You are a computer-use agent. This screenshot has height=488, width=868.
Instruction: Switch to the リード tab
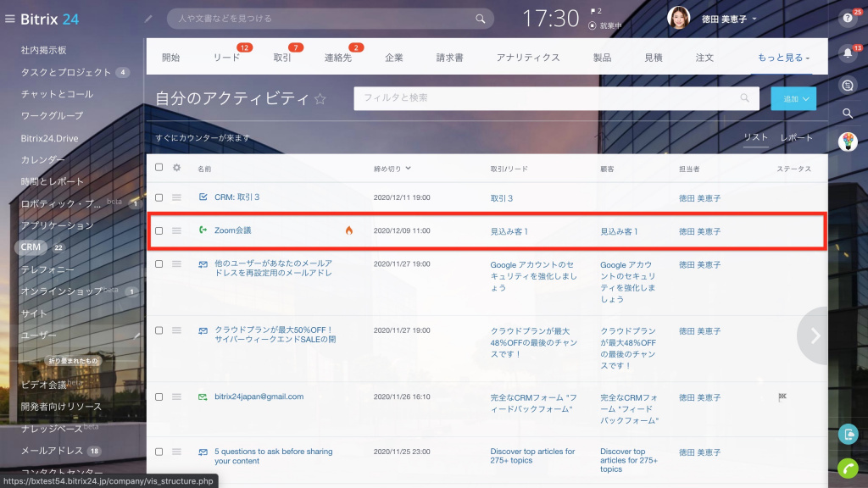(226, 58)
